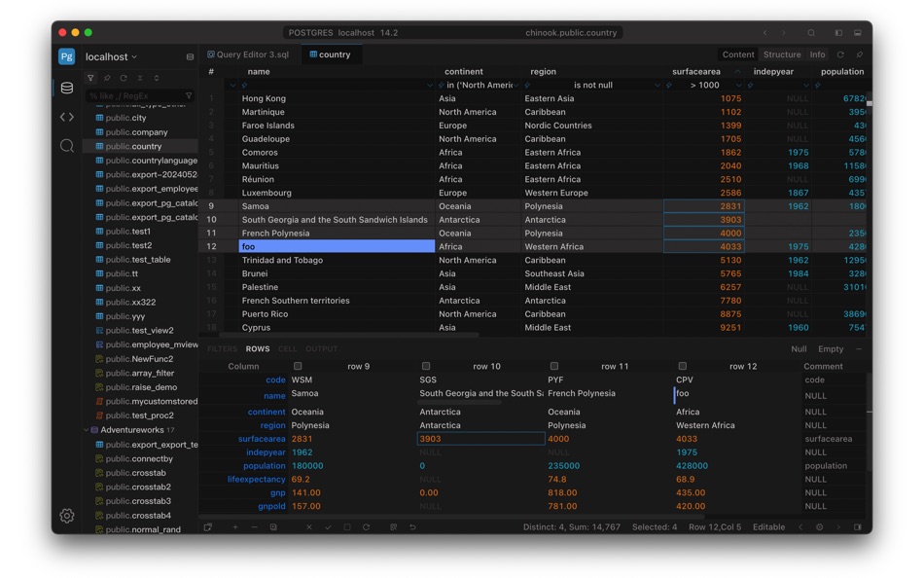This screenshot has width=924, height=578.
Task: Click the pin icon in sidebar toolbar
Action: pyautogui.click(x=107, y=78)
